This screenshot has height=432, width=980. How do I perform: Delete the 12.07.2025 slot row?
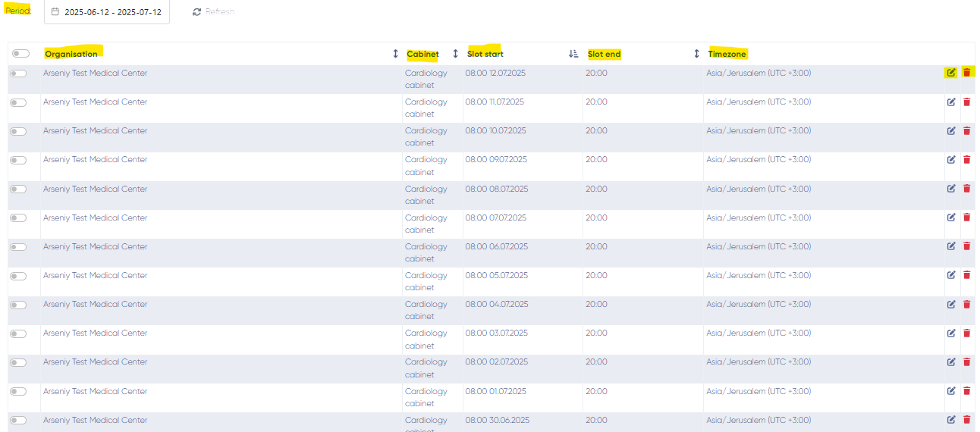click(967, 73)
